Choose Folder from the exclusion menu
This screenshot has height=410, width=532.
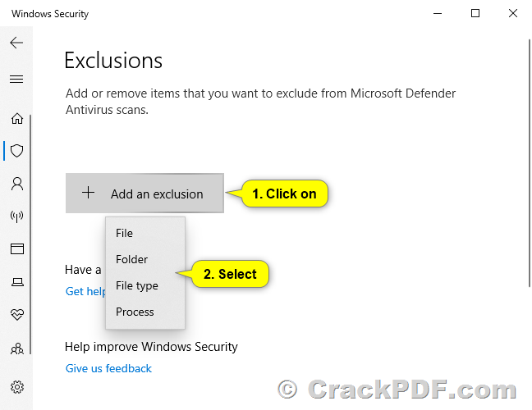[x=145, y=260]
